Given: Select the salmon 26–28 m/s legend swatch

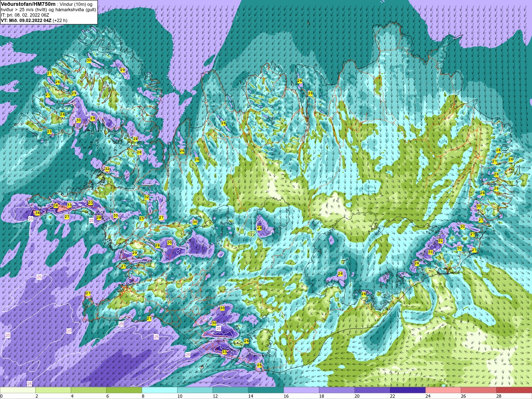Looking at the screenshot, I should pos(478,390).
